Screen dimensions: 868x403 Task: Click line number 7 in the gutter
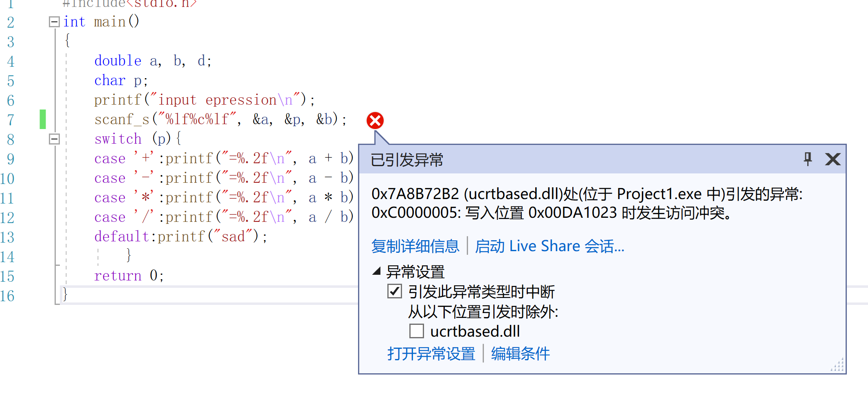click(11, 120)
